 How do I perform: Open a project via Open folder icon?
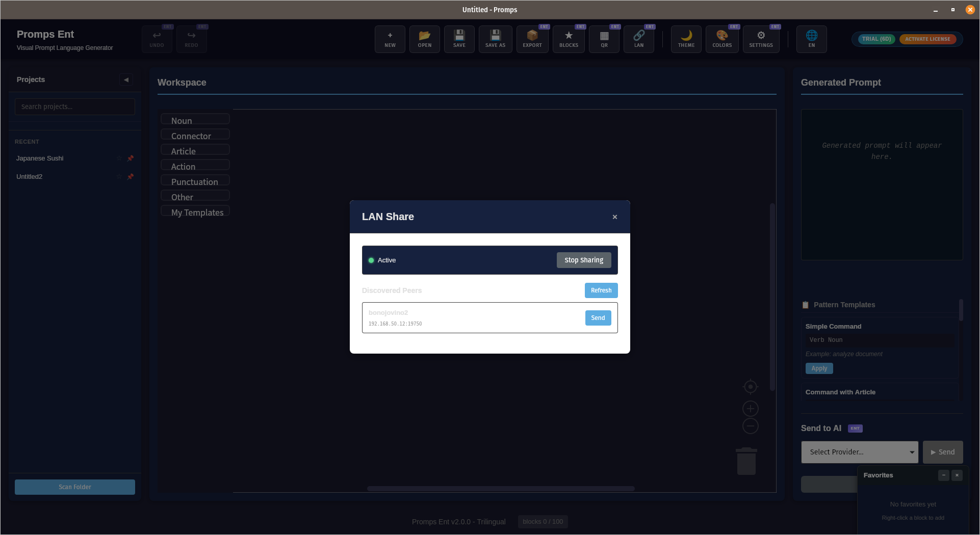[x=425, y=39]
